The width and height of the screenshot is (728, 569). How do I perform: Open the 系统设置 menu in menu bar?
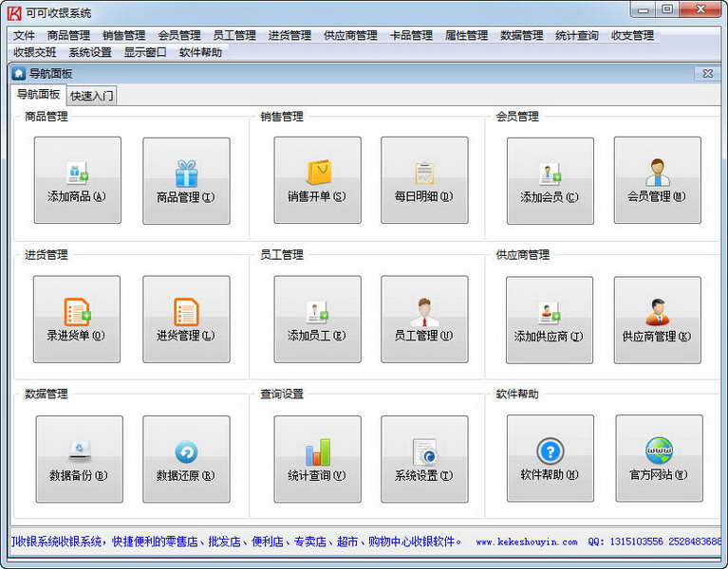90,52
